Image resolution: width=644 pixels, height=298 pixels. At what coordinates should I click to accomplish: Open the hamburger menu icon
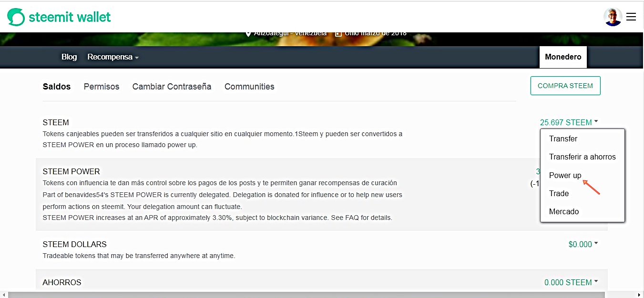click(x=631, y=17)
